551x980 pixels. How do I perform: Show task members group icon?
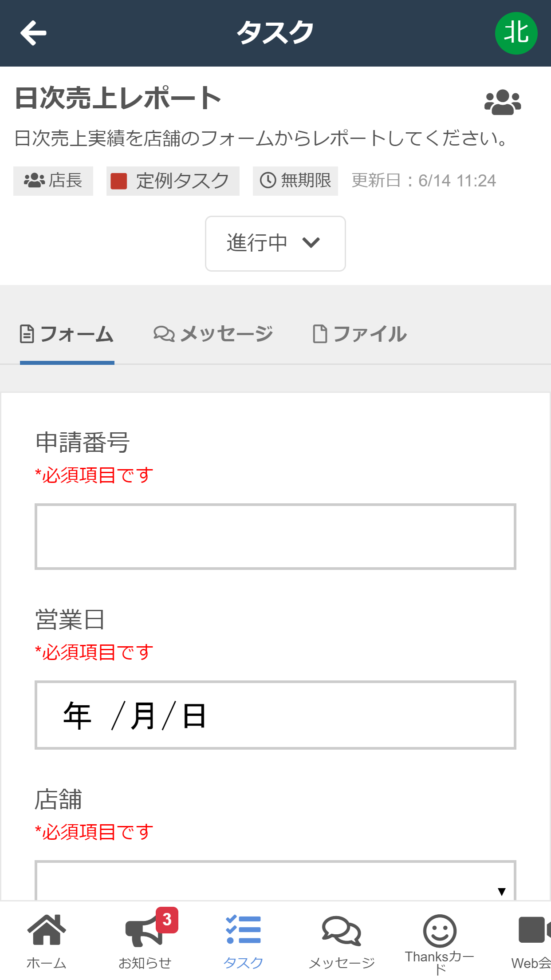pyautogui.click(x=503, y=103)
